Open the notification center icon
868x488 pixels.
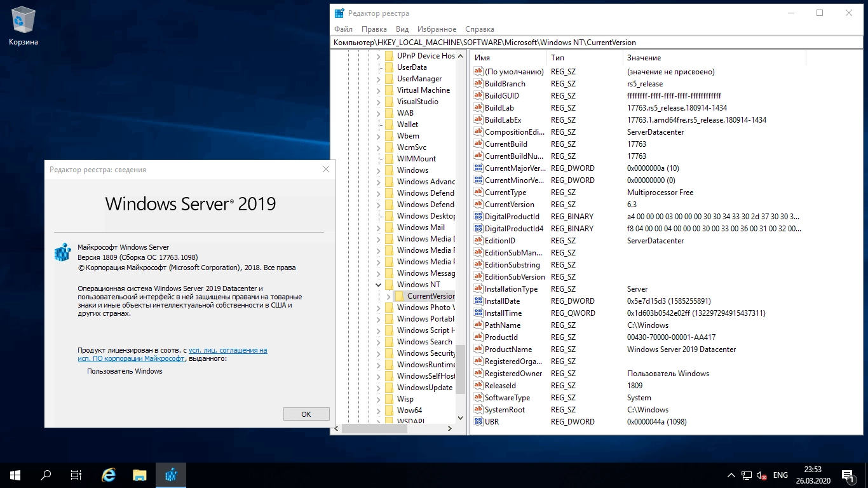[847, 475]
